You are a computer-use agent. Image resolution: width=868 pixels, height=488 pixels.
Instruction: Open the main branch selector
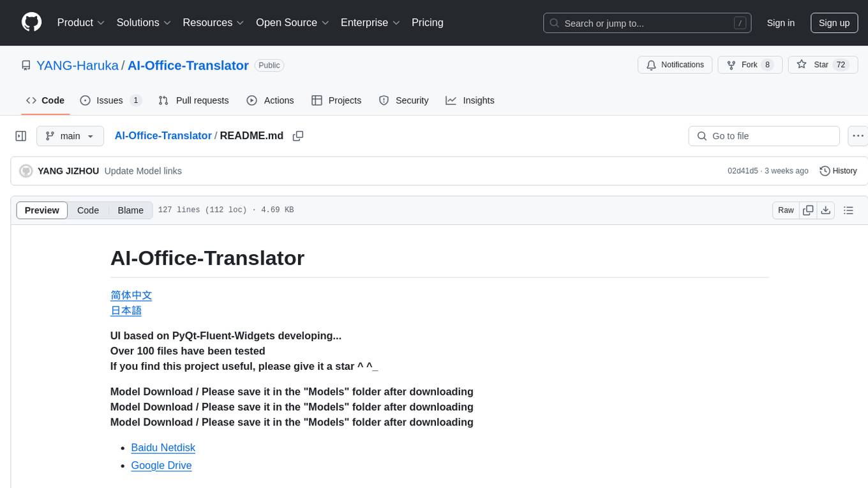point(70,136)
